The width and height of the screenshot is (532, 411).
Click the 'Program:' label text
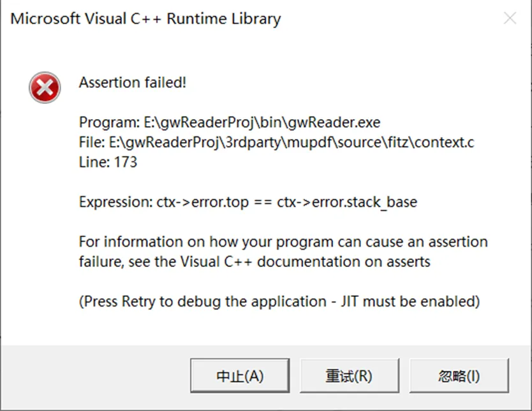(x=109, y=122)
